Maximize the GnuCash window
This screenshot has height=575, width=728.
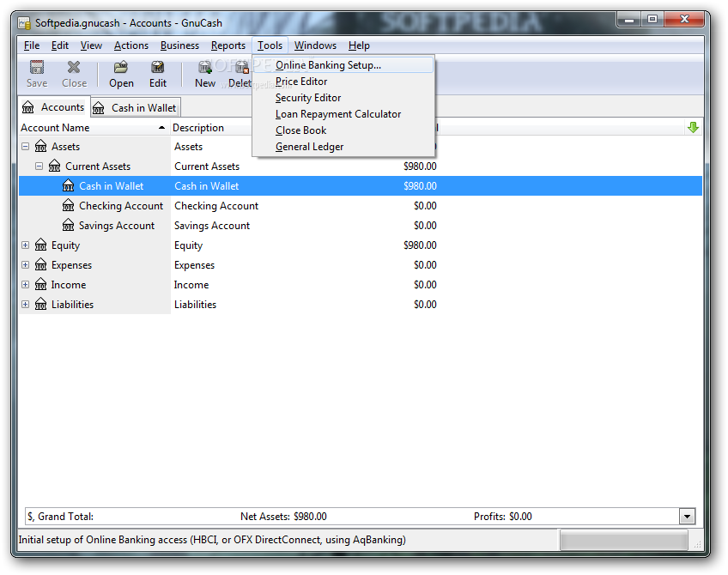[x=652, y=19]
